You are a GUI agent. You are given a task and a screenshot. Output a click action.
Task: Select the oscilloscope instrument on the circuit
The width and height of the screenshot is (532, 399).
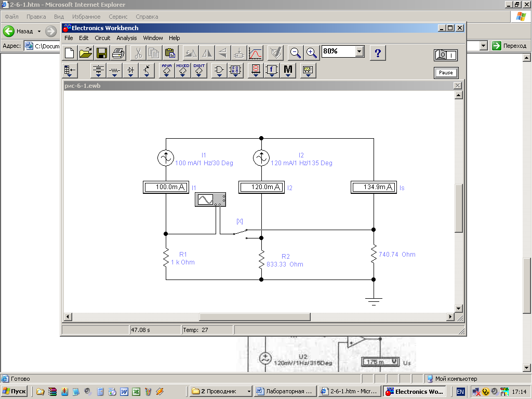[210, 199]
